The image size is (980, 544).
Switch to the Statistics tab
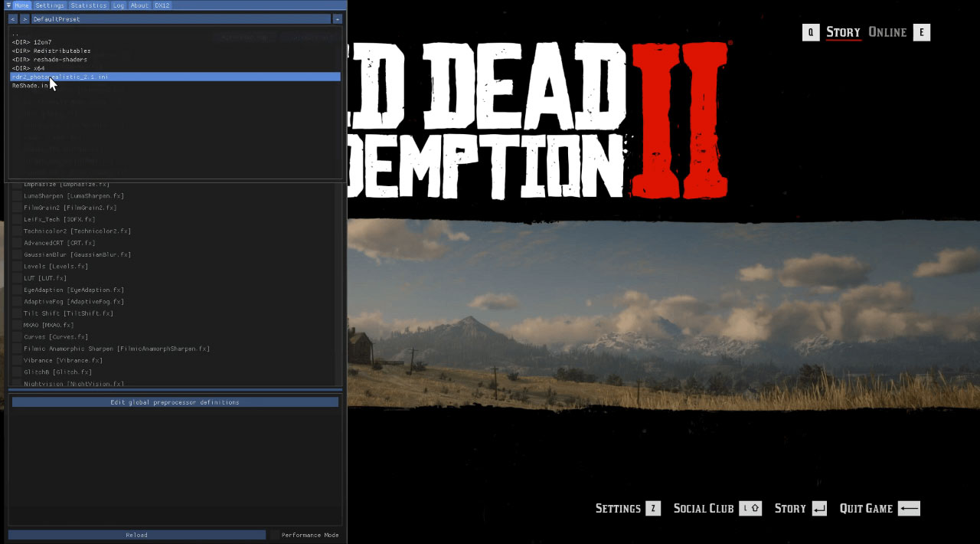(88, 5)
